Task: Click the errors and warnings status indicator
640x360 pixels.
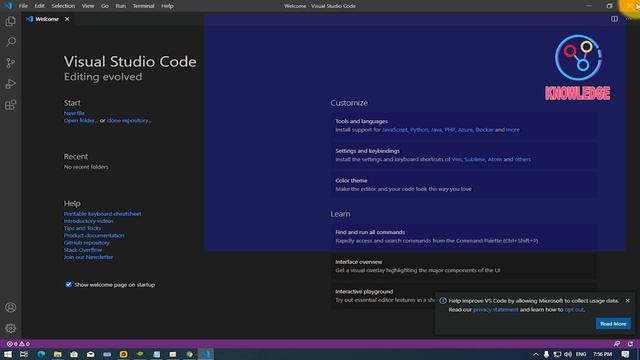Action: point(18,344)
